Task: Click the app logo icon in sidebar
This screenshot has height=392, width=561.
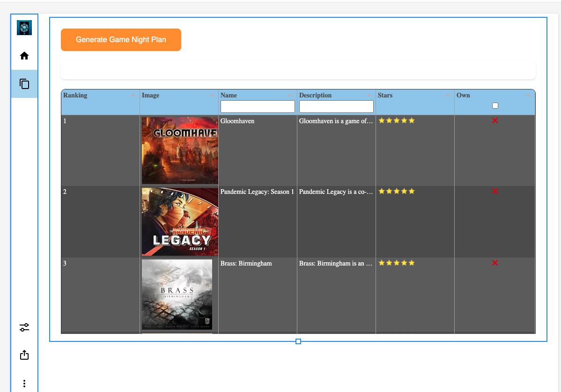Action: [24, 28]
